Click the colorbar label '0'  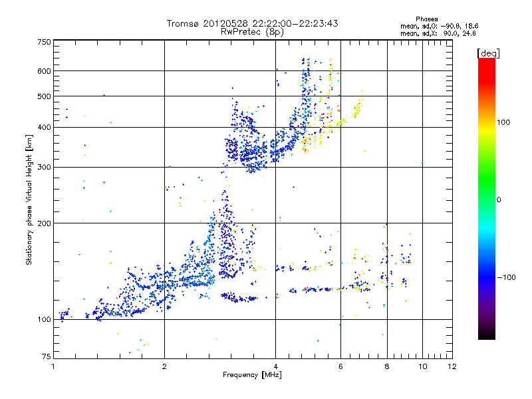(499, 200)
